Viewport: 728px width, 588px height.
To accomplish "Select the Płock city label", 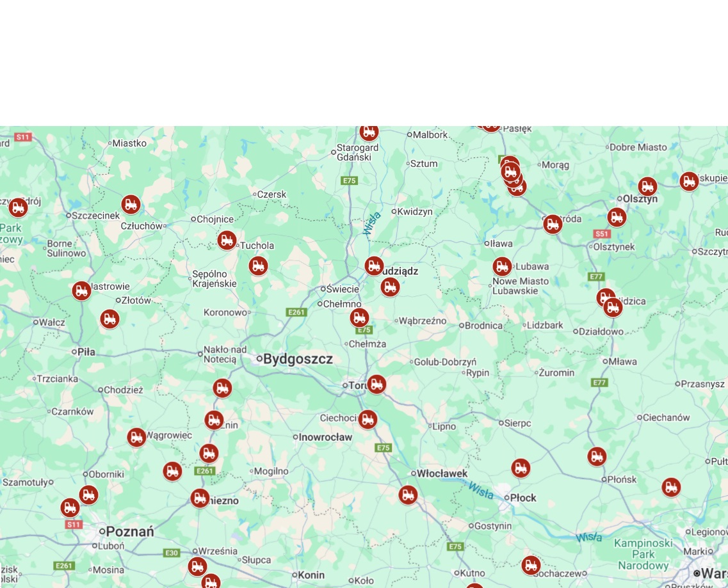I will 522,498.
